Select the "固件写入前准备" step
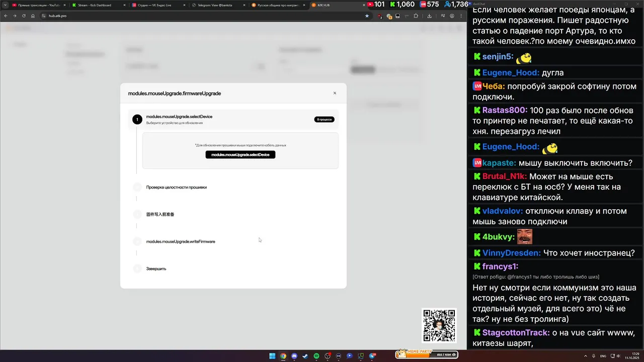The width and height of the screenshot is (644, 362). [x=160, y=214]
